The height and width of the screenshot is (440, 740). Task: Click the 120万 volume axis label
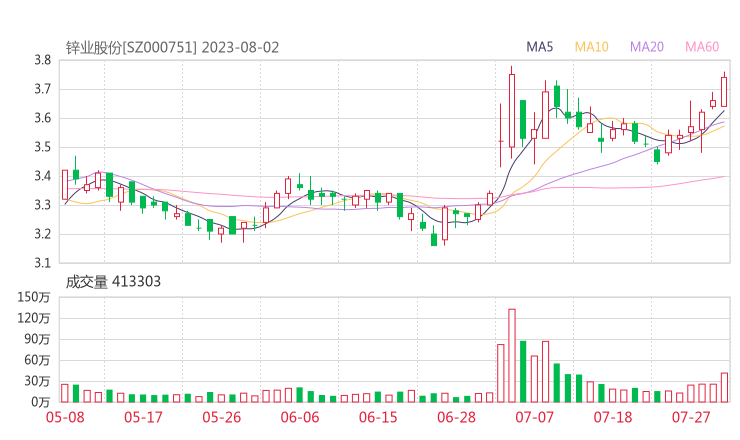point(34,318)
